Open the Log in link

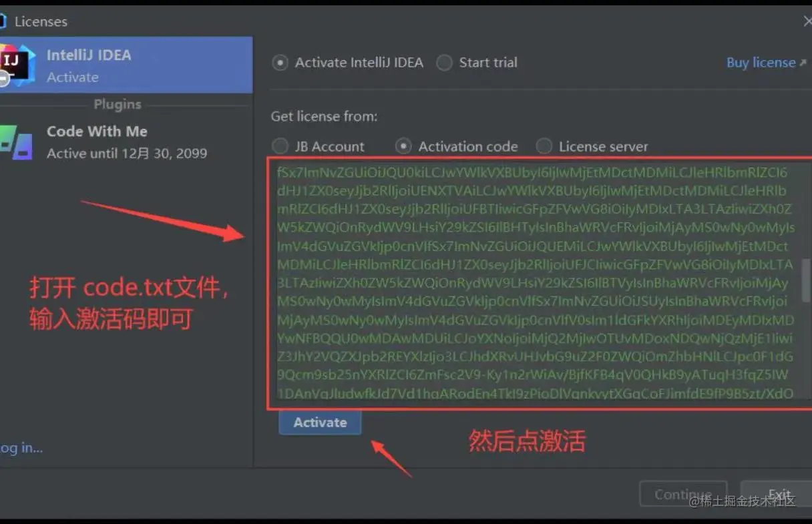pos(21,448)
